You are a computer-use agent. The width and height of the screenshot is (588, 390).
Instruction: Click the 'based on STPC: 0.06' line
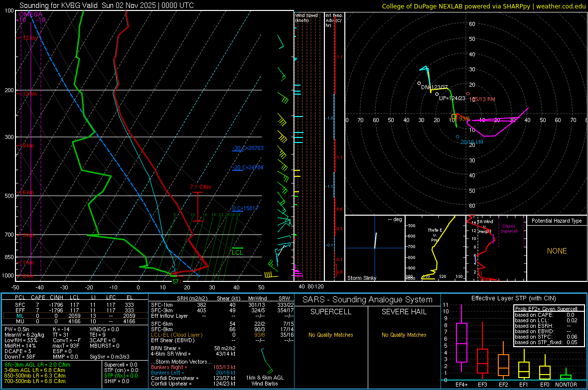pos(546,337)
